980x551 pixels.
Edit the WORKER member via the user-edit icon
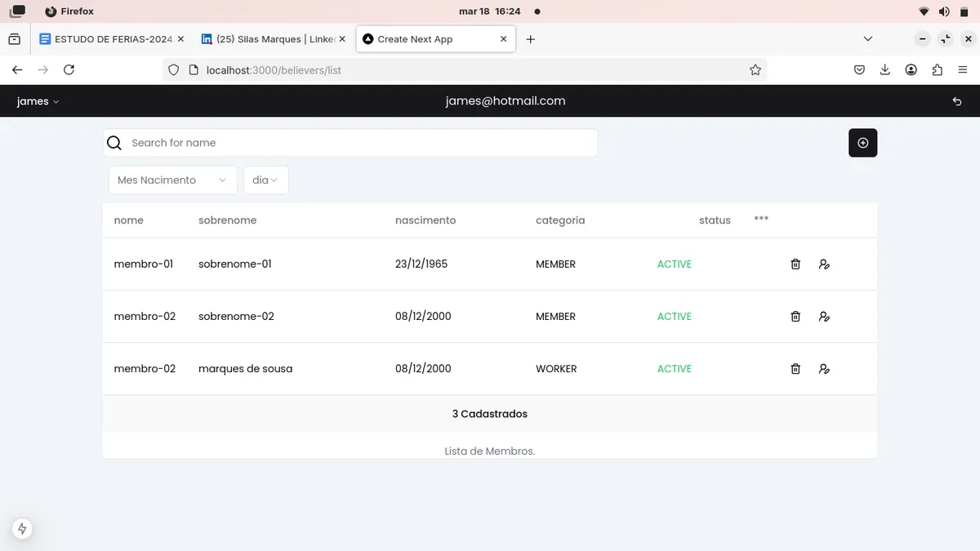pyautogui.click(x=824, y=368)
